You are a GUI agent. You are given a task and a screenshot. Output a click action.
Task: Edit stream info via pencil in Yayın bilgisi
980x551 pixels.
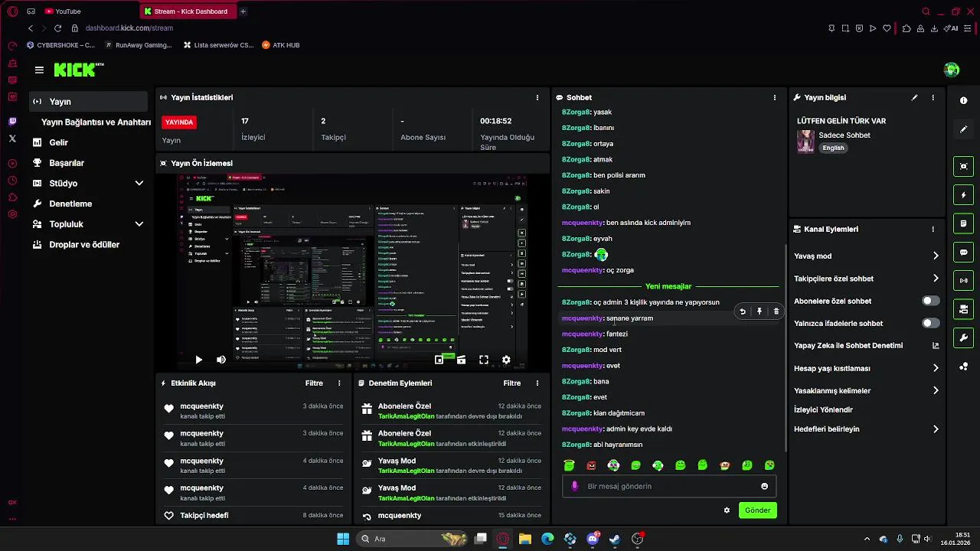coord(914,98)
